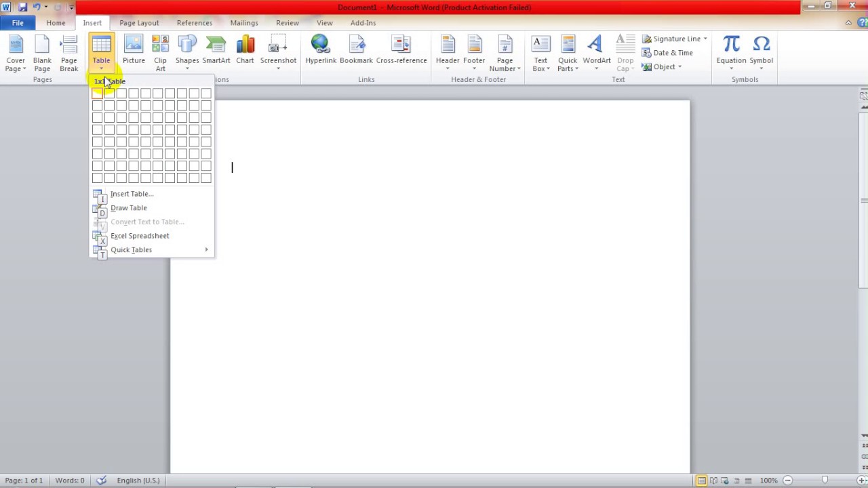Open the Quick Parts dropdown
868x488 pixels.
point(568,53)
